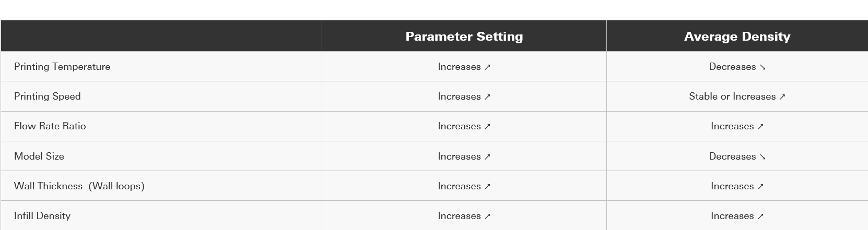Screen dimensions: 868x230
Task: Click the up arrow in Printing Temperature parameter setting
Action: coord(487,67)
